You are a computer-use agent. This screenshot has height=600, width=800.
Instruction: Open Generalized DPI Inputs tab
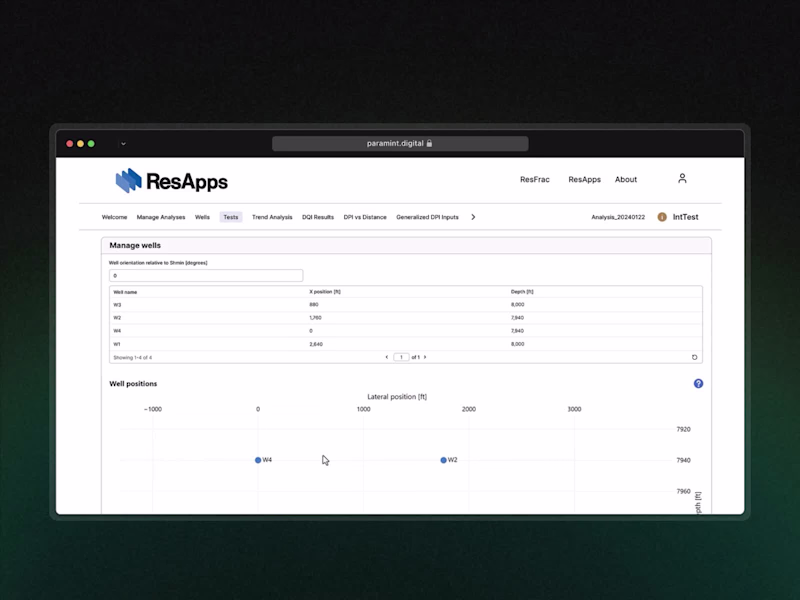(x=427, y=217)
